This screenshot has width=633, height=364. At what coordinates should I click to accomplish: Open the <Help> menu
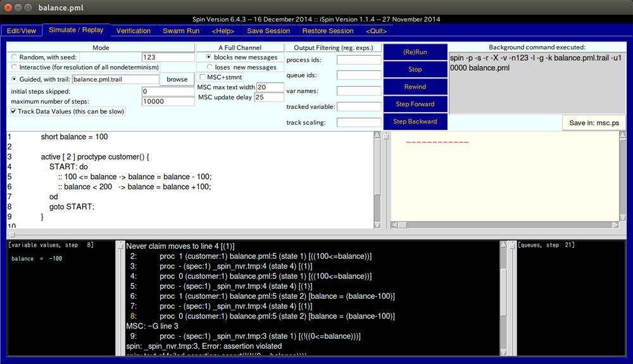pos(223,30)
